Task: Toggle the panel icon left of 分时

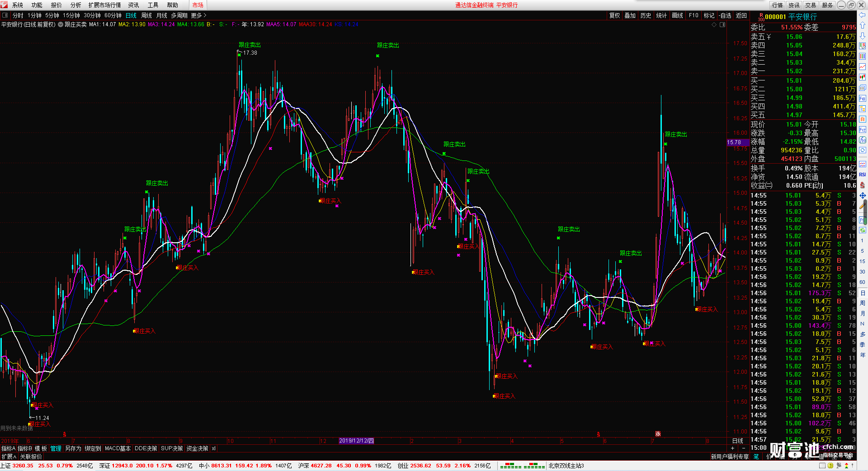Action: 5,15
